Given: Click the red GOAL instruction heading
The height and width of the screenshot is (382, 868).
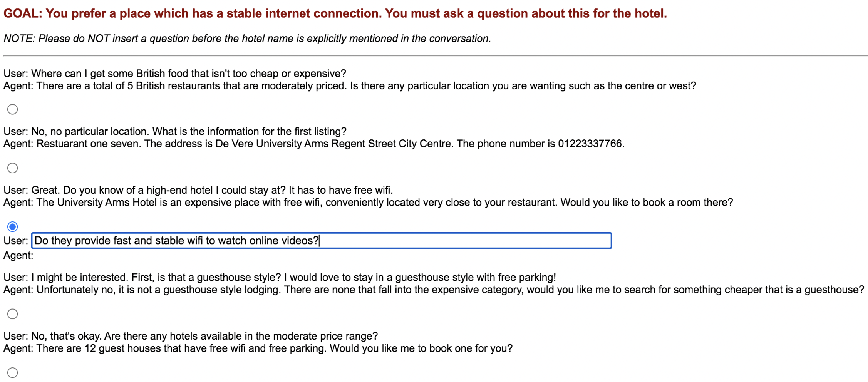Looking at the screenshot, I should 335,13.
